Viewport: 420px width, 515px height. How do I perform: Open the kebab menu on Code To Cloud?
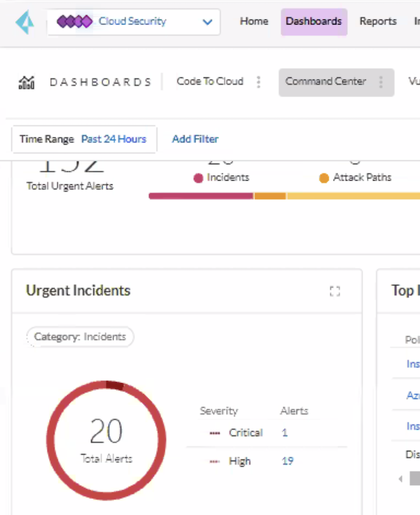(258, 81)
